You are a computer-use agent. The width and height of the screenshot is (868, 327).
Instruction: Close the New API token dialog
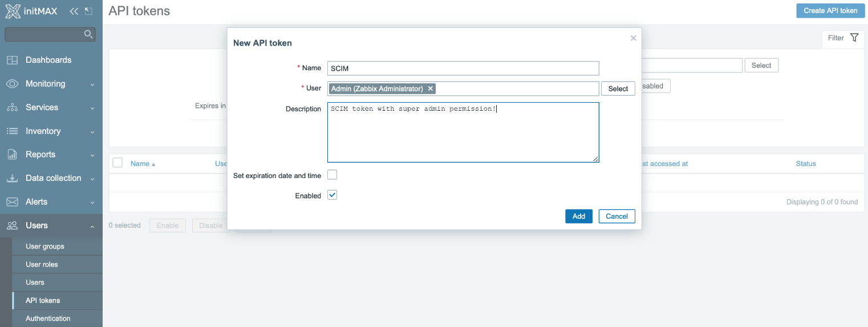tap(633, 38)
